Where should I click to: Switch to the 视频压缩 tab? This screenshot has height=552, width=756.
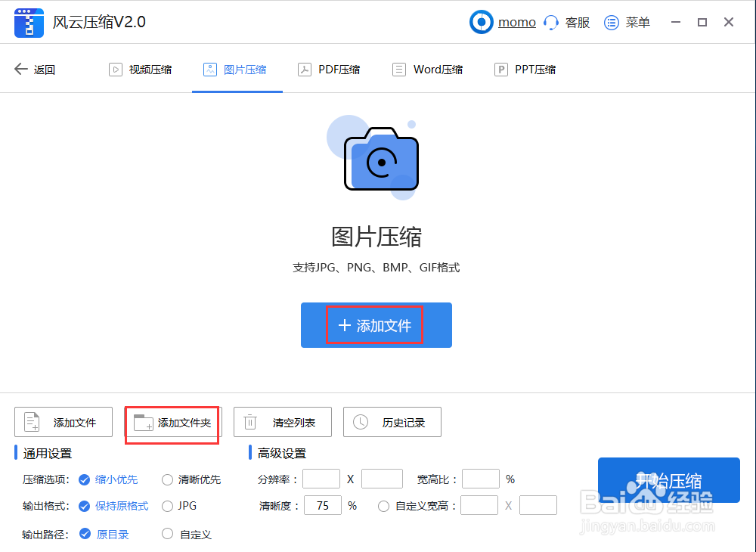coord(141,70)
